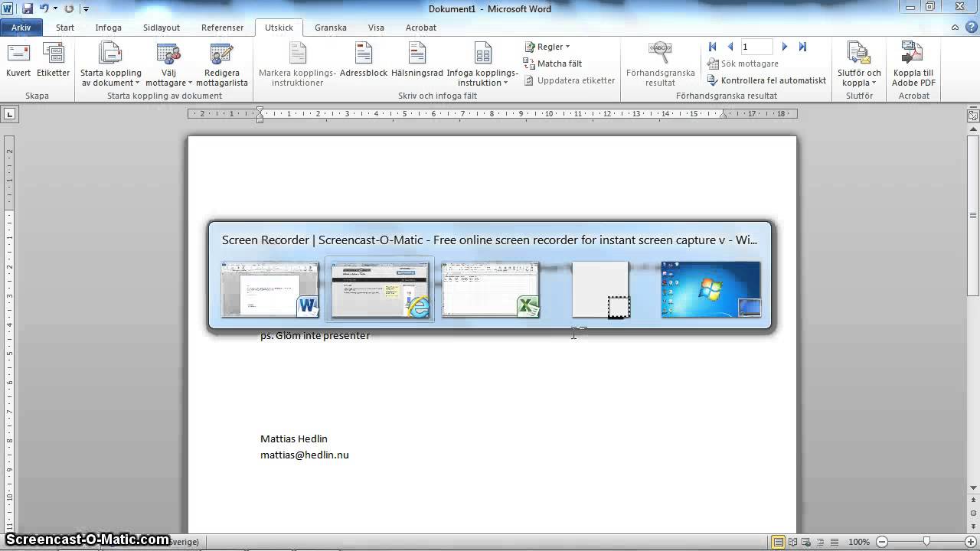
Task: Select the Word window thumbnail in switcher
Action: (x=270, y=289)
